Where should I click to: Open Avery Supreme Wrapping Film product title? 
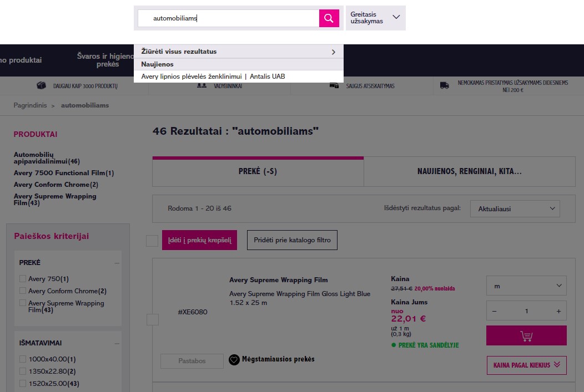pos(279,280)
